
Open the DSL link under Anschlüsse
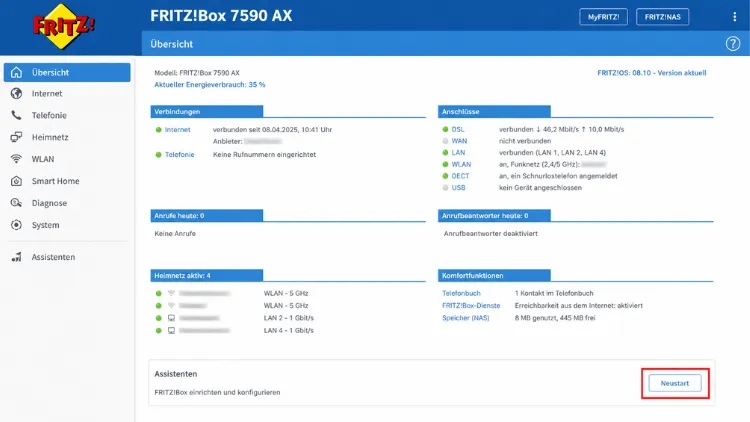[458, 129]
